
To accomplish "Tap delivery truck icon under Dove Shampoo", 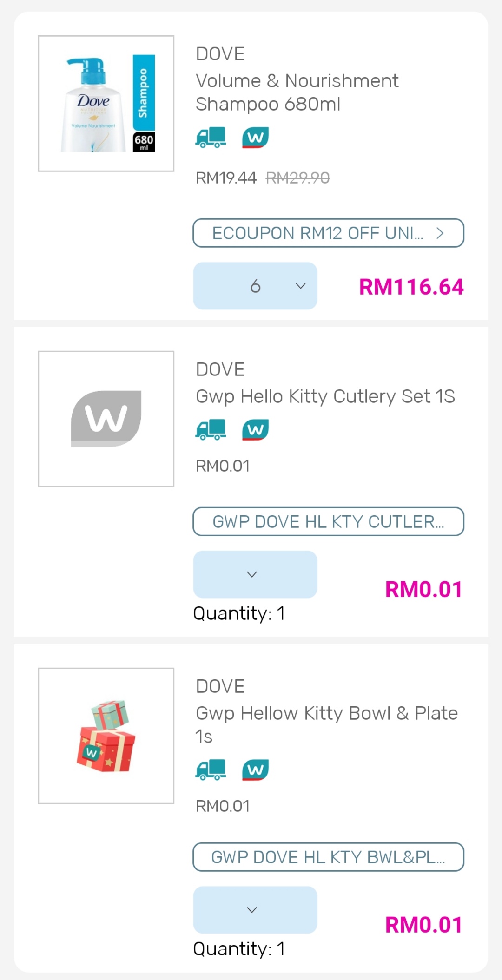I will tap(211, 138).
